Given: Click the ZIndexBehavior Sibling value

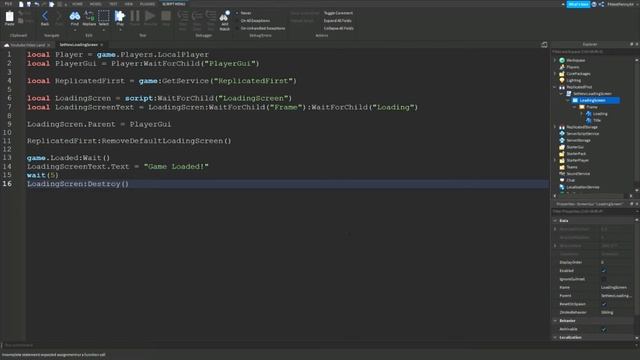Looking at the screenshot, I should 607,312.
